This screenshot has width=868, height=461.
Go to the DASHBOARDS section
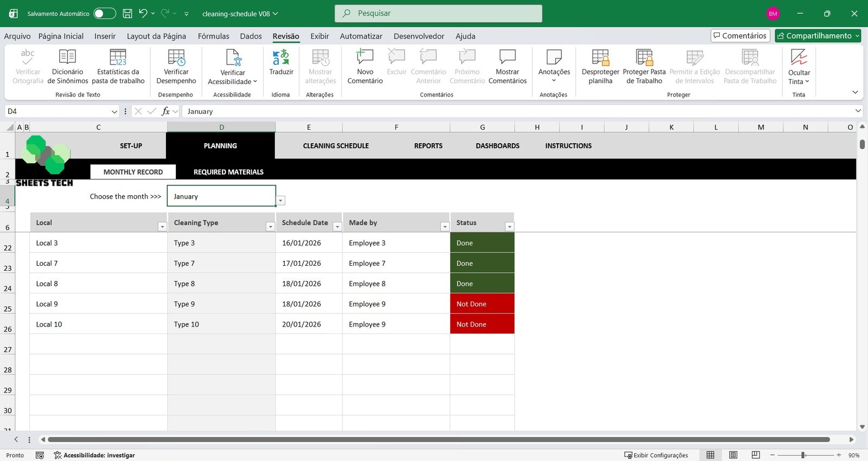pos(497,146)
